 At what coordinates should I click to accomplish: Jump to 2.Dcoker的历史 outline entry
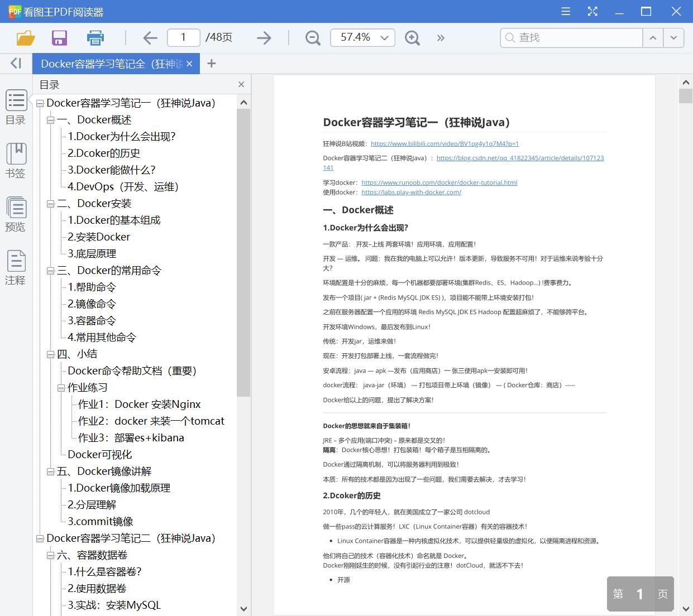pos(104,153)
